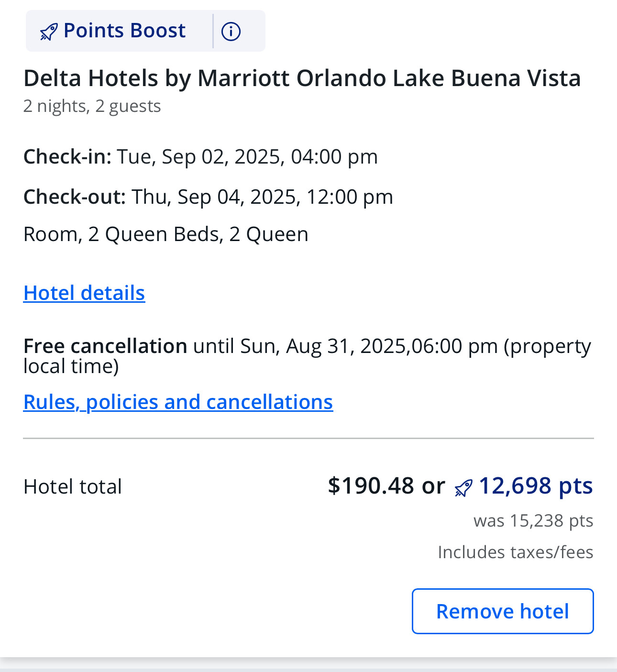Click the Check-out date line
617x672 pixels.
click(x=208, y=197)
